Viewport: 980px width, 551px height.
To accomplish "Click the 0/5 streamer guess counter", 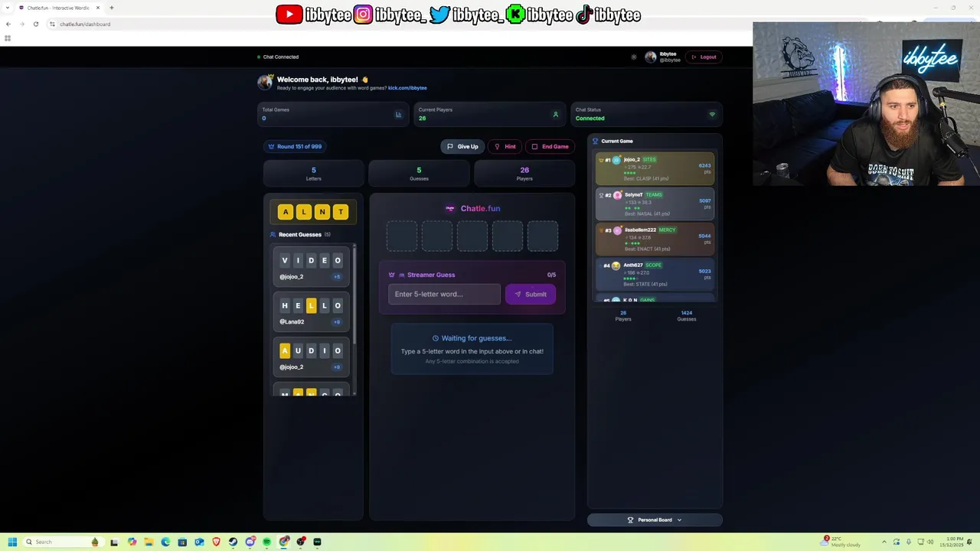I will coord(551,275).
